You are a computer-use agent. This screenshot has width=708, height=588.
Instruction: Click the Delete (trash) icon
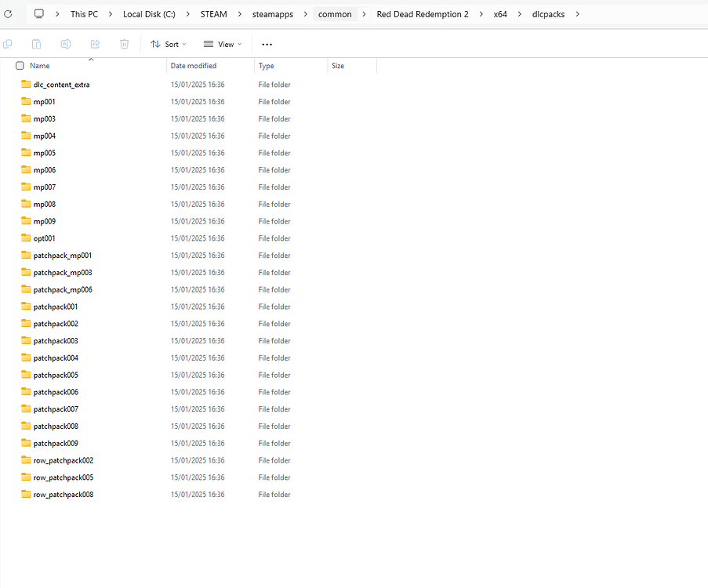coord(124,44)
